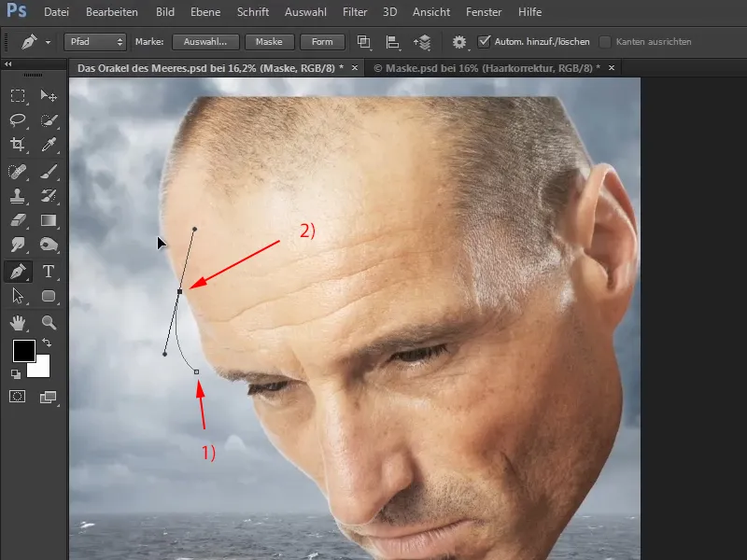Close the Das Orakel des Meeres.psd tab

point(355,68)
